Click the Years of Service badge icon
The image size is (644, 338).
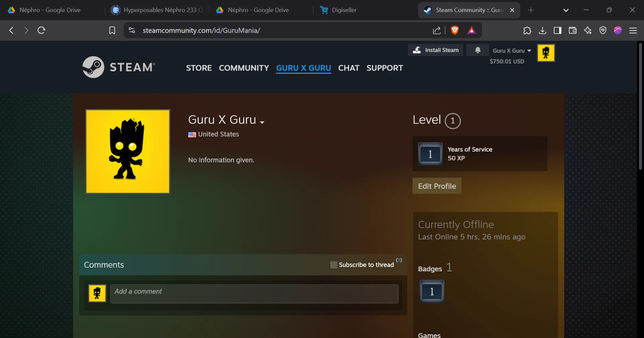[430, 154]
